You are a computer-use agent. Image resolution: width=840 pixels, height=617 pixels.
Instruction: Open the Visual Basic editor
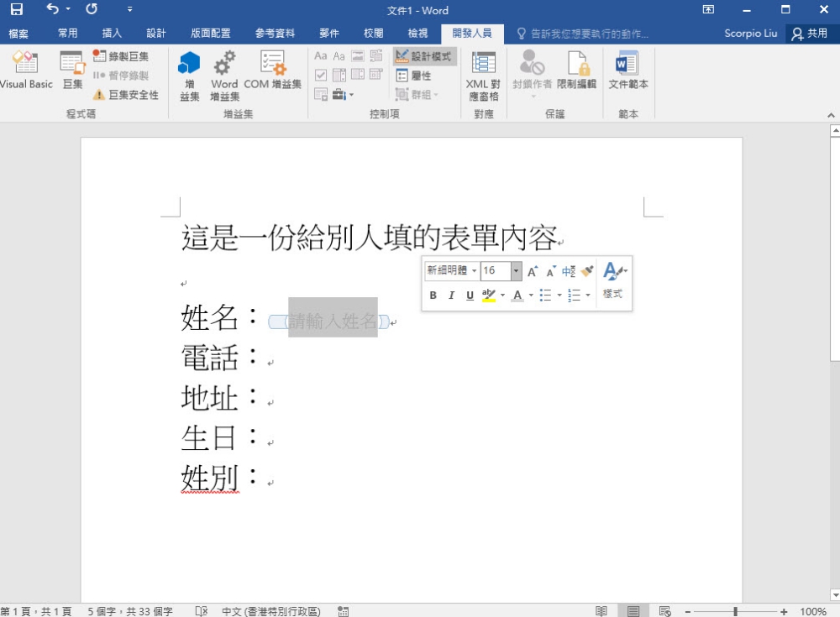click(x=26, y=70)
